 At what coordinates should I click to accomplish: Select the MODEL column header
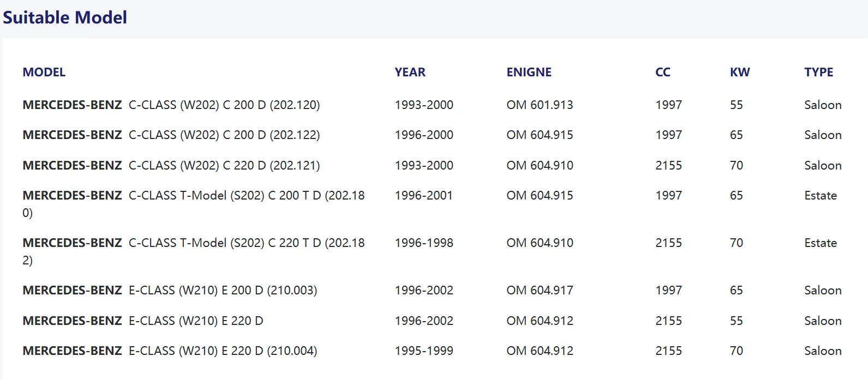(44, 72)
